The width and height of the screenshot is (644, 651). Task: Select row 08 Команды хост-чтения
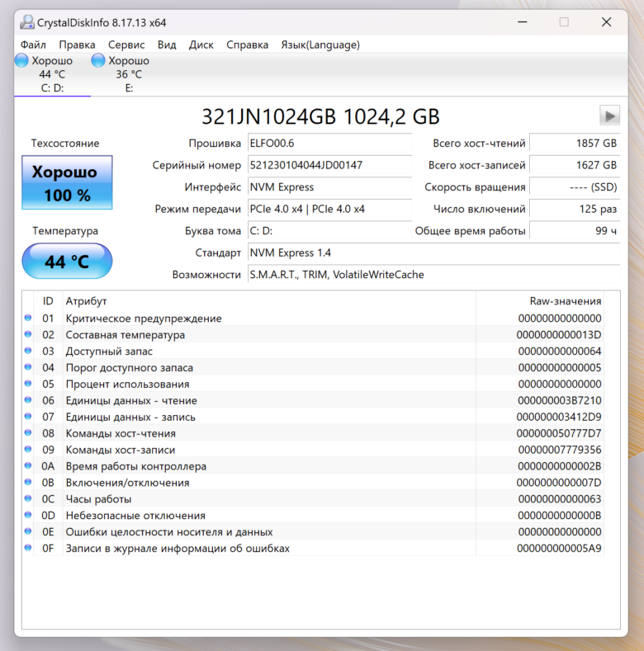tap(313, 433)
